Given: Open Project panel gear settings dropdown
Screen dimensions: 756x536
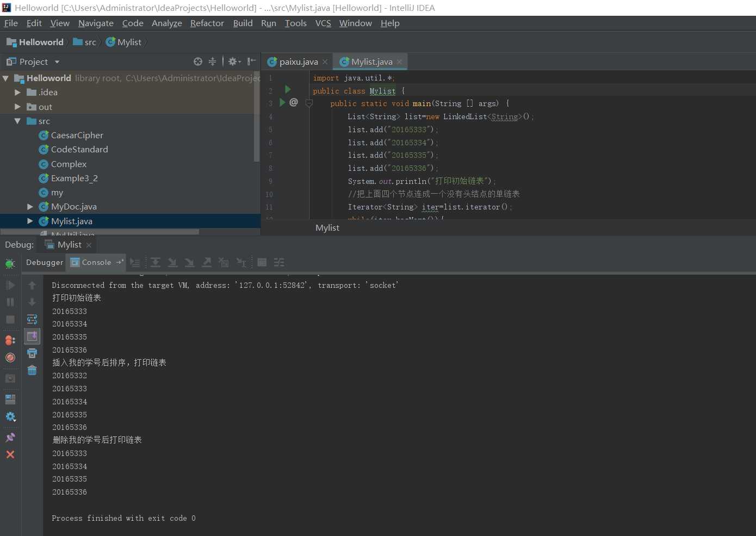Looking at the screenshot, I should click(x=234, y=61).
